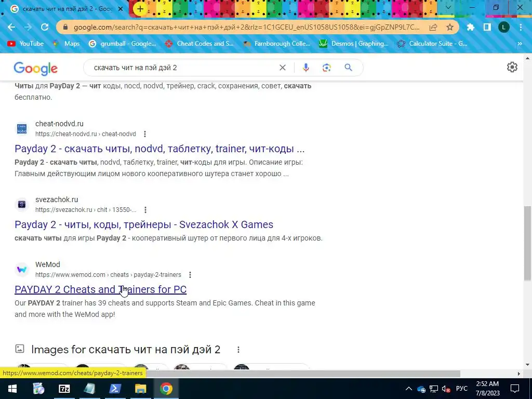Open Calculator Suite bookmark
532x399 pixels.
pyautogui.click(x=432, y=44)
